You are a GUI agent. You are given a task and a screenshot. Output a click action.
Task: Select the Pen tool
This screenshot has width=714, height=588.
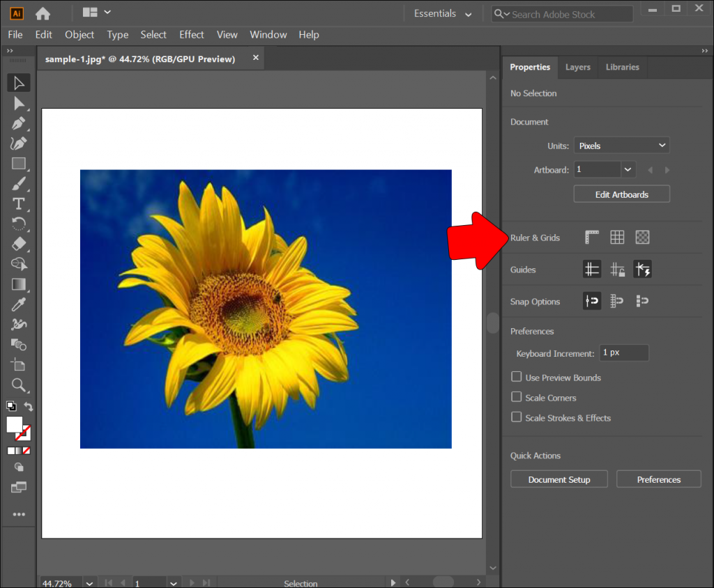click(x=18, y=123)
